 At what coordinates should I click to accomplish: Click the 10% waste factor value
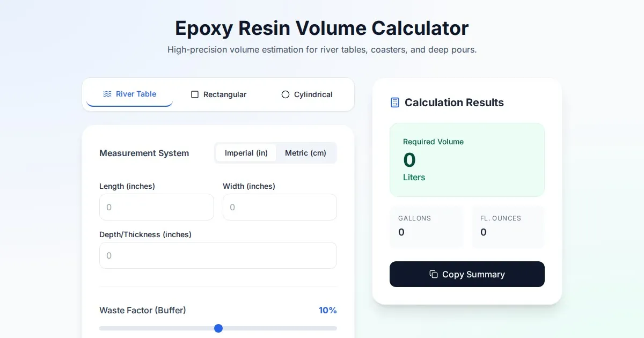327,310
